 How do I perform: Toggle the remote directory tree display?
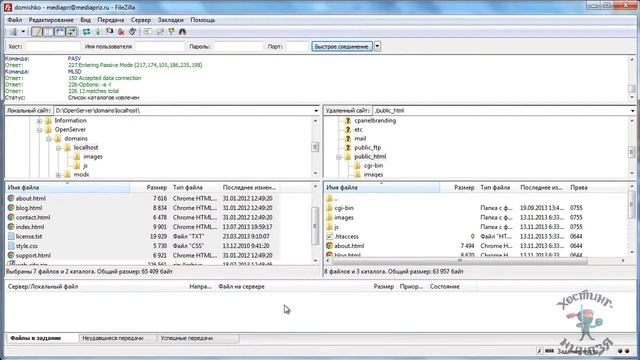point(60,31)
